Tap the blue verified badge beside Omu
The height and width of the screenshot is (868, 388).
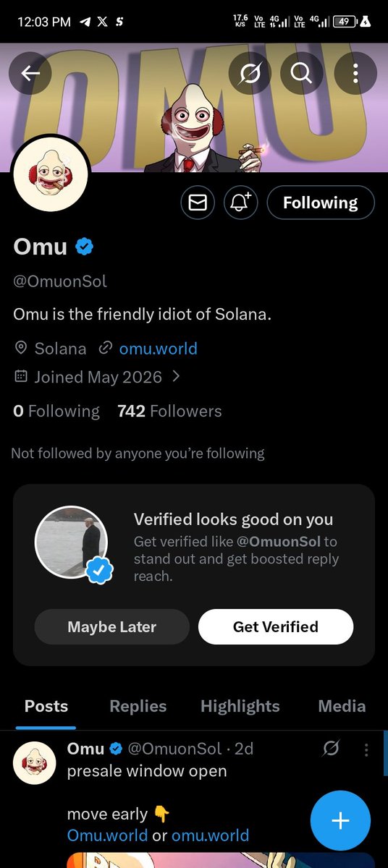(85, 247)
